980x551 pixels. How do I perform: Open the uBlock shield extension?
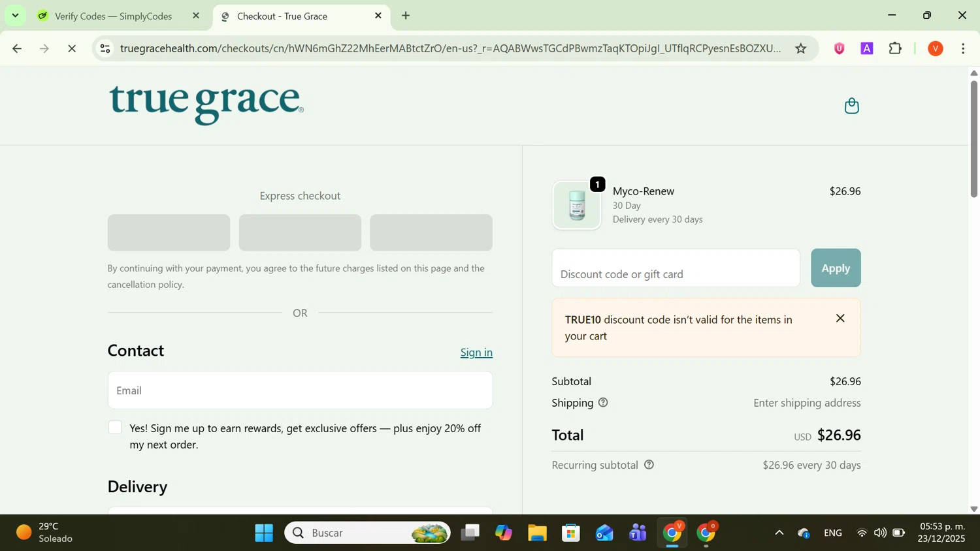click(840, 48)
